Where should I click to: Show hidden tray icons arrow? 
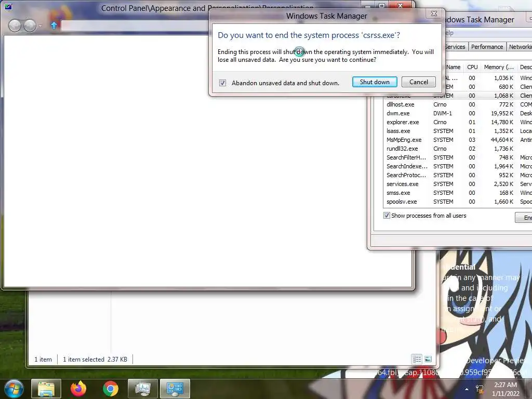pyautogui.click(x=467, y=389)
